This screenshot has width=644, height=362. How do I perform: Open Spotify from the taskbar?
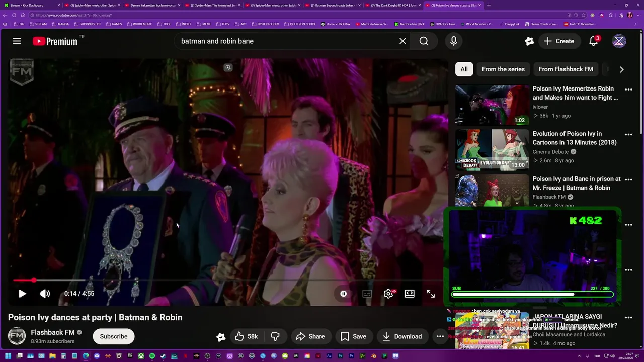click(152, 356)
